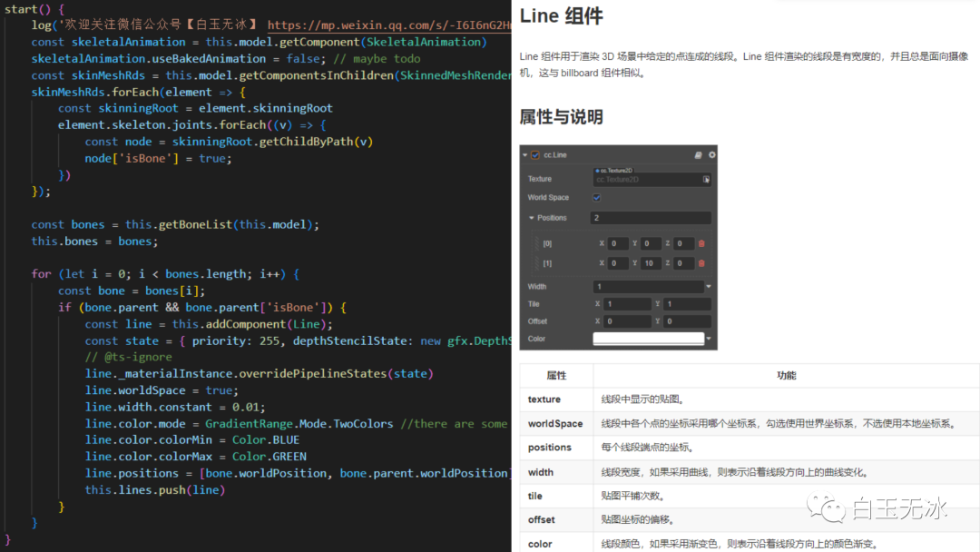Viewport: 980px width, 552px height.
Task: Grab the drag handle of position [1]
Action: coord(536,263)
